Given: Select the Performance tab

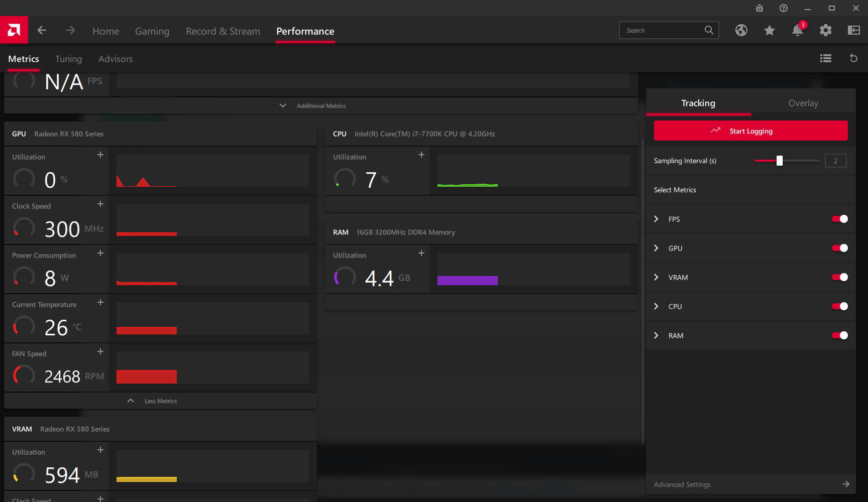Looking at the screenshot, I should [305, 31].
